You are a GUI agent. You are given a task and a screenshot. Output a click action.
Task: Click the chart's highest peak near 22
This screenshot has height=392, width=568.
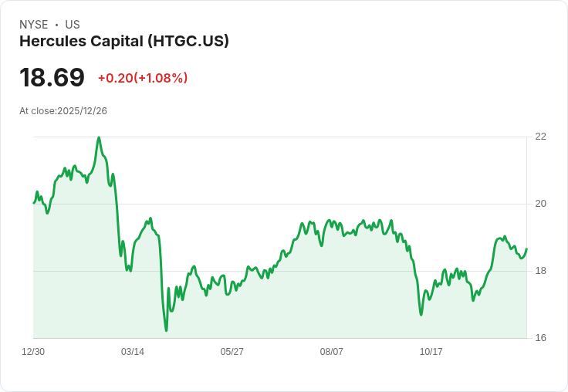[x=99, y=137]
